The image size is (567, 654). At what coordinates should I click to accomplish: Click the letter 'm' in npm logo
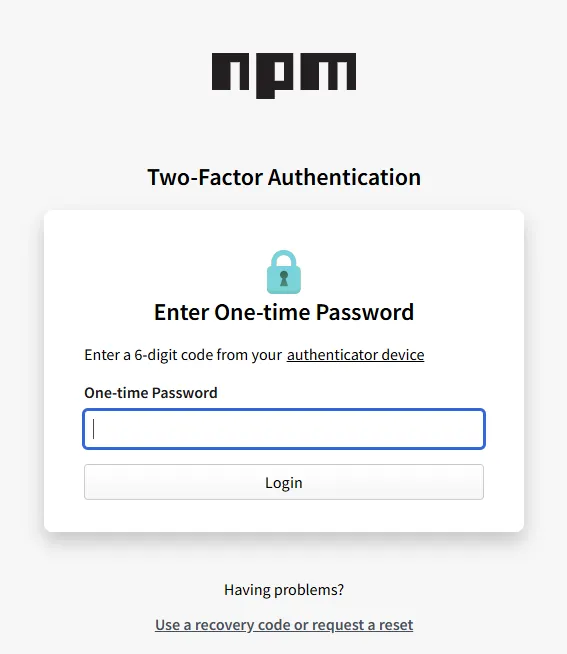(324, 71)
